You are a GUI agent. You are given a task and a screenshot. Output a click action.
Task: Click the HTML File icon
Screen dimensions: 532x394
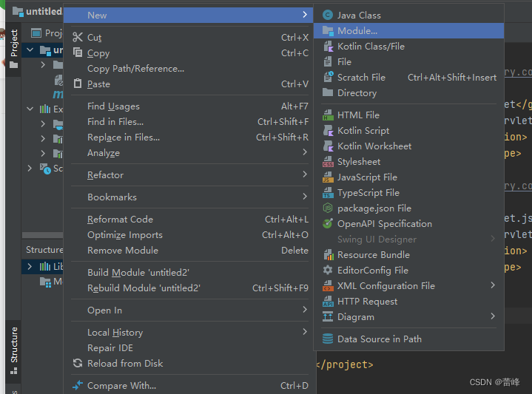coord(328,115)
